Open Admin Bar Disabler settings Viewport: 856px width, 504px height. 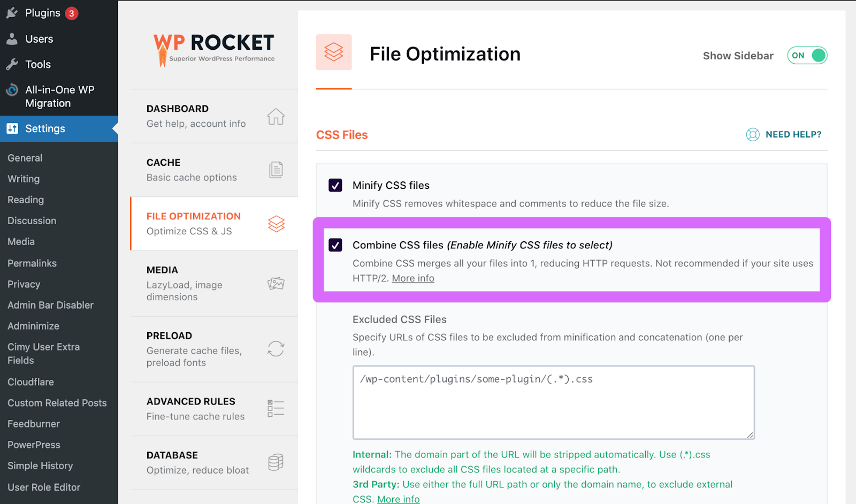click(51, 305)
